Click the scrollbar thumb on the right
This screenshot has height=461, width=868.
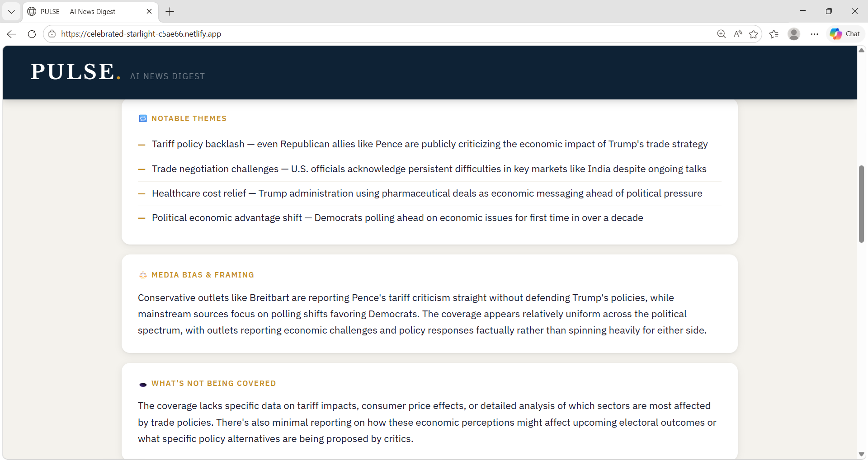pyautogui.click(x=861, y=203)
